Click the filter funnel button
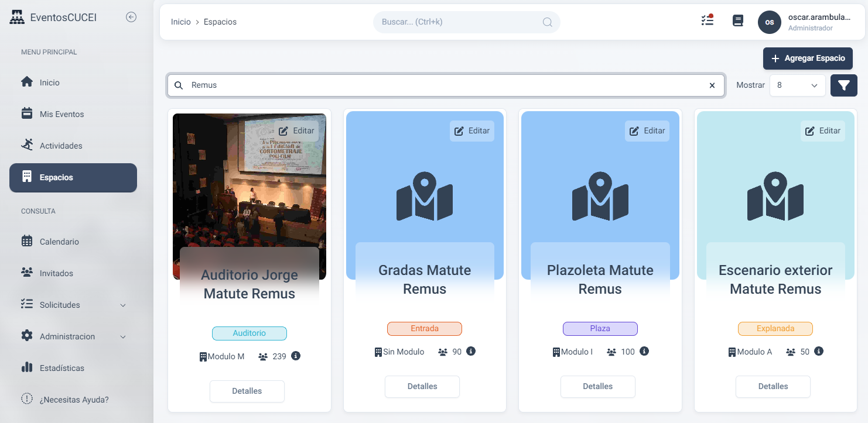Viewport: 868px width, 423px height. [843, 85]
